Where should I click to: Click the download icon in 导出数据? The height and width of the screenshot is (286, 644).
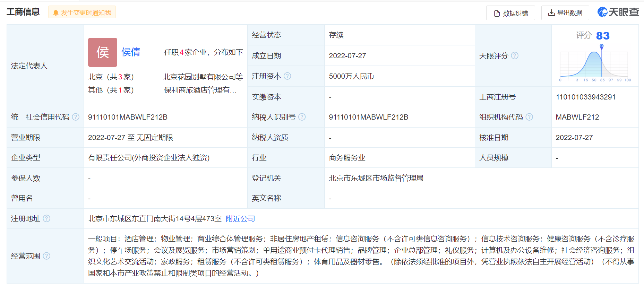551,13
